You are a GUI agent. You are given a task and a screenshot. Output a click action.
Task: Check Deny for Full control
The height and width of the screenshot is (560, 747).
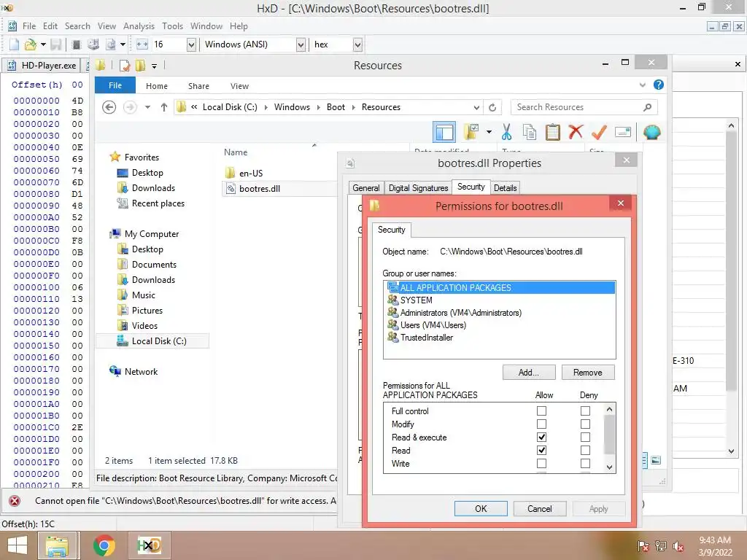tap(586, 411)
